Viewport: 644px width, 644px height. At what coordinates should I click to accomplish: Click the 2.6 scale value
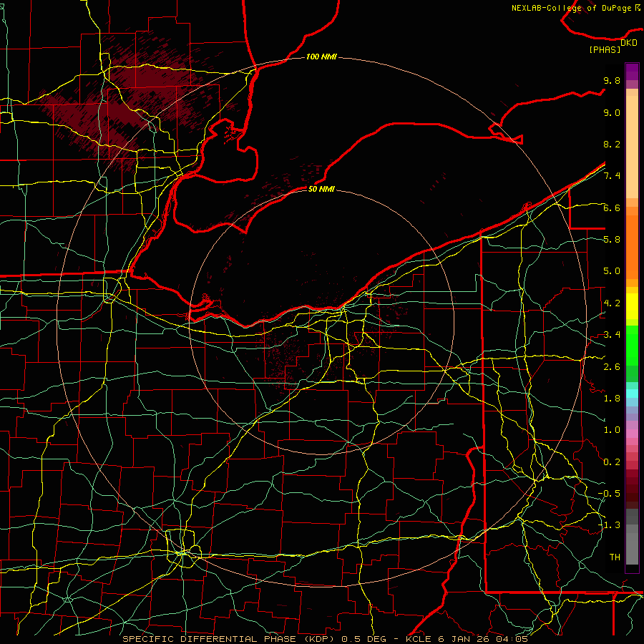pos(612,367)
